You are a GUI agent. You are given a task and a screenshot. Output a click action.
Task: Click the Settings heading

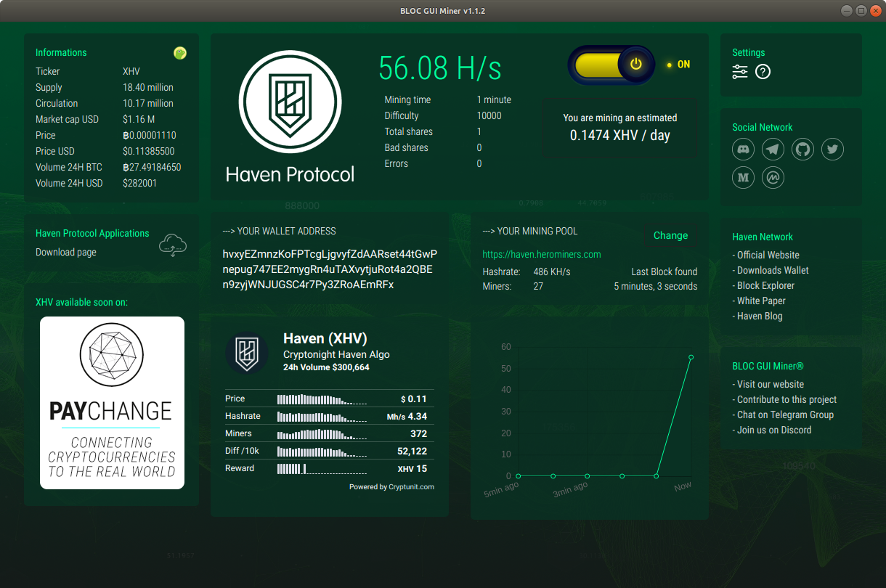[748, 52]
